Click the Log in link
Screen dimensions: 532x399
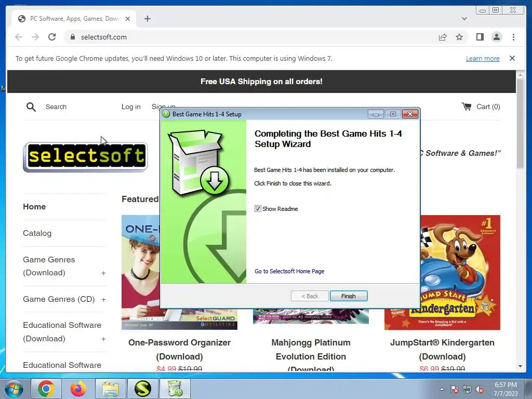point(131,107)
